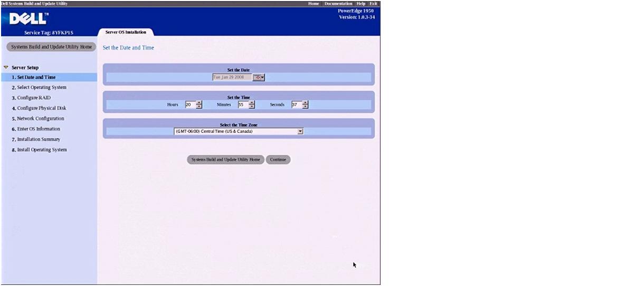
Task: Click the Seconds input field
Action: (x=296, y=104)
